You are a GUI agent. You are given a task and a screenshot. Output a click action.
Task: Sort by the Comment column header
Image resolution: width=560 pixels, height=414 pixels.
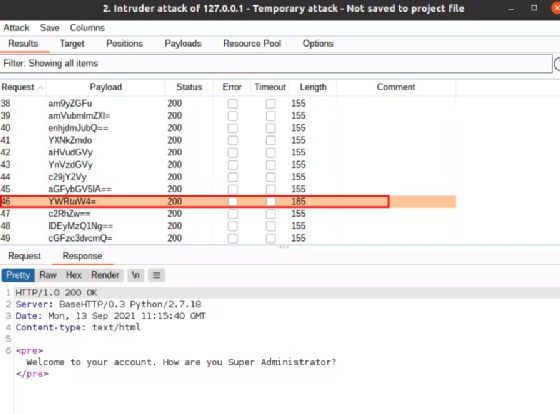point(396,87)
